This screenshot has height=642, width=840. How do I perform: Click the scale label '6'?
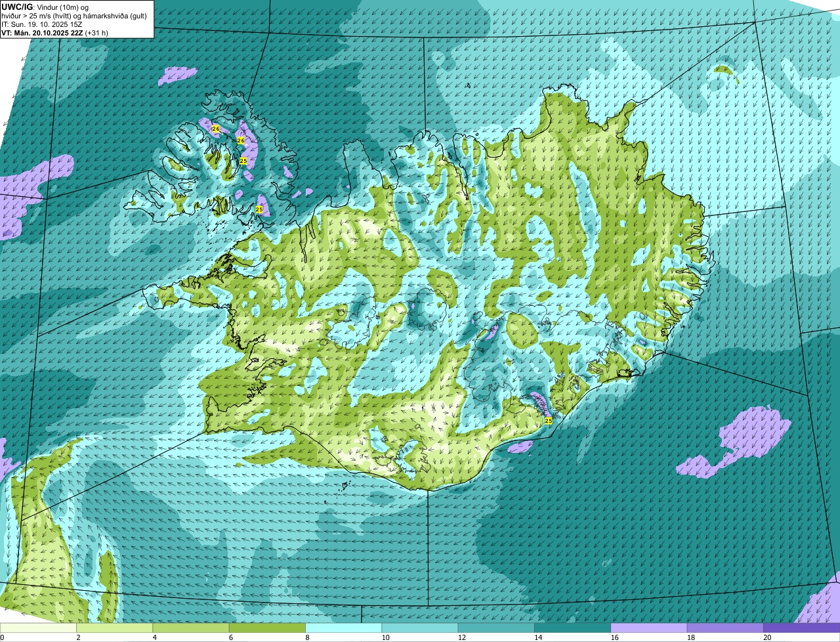[x=230, y=637]
